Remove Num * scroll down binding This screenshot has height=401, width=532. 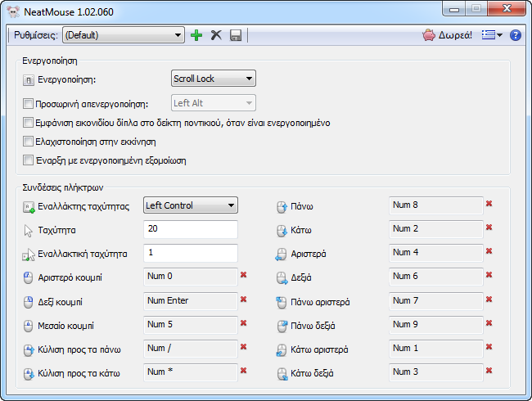(x=243, y=371)
